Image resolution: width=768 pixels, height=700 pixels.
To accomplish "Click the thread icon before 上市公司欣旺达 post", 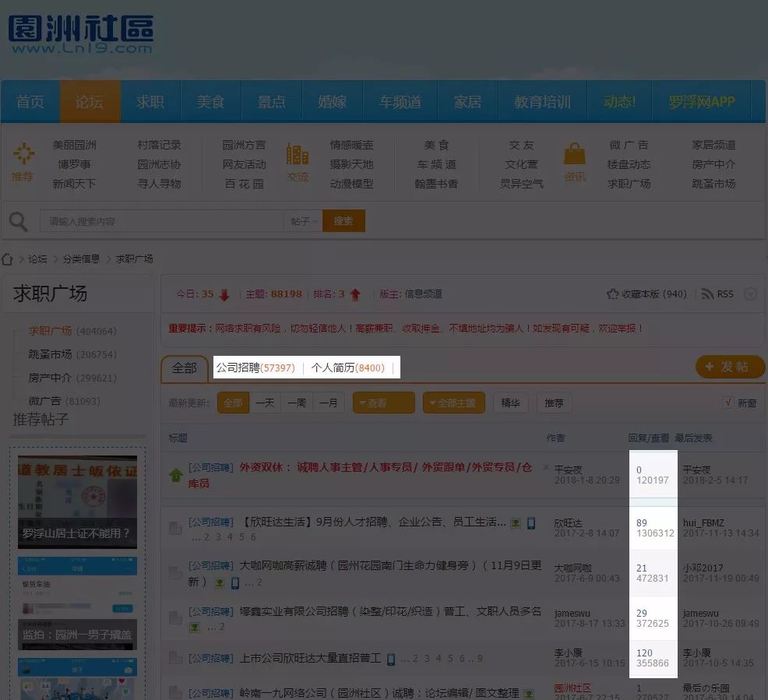I will [175, 658].
